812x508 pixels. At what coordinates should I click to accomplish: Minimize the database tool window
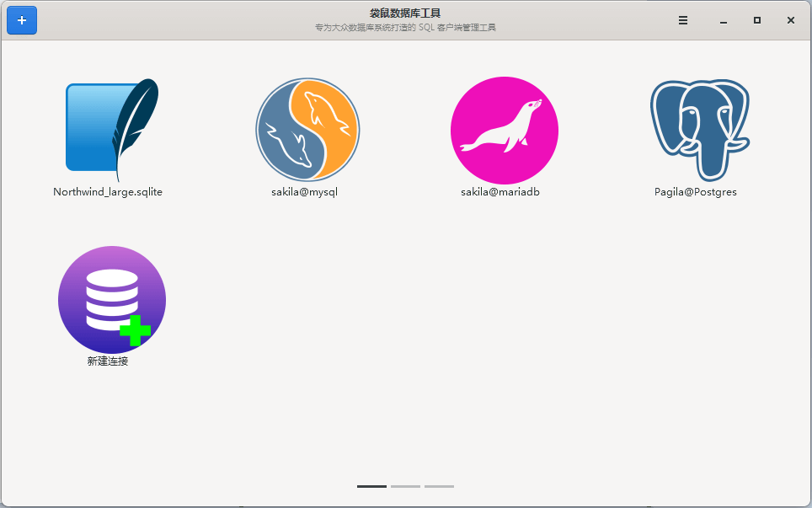(x=723, y=20)
